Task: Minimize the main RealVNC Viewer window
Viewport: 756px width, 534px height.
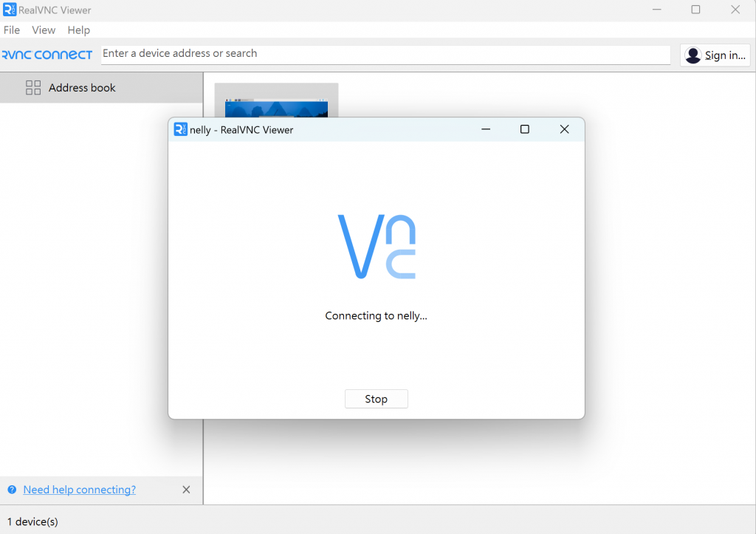Action: (x=656, y=10)
